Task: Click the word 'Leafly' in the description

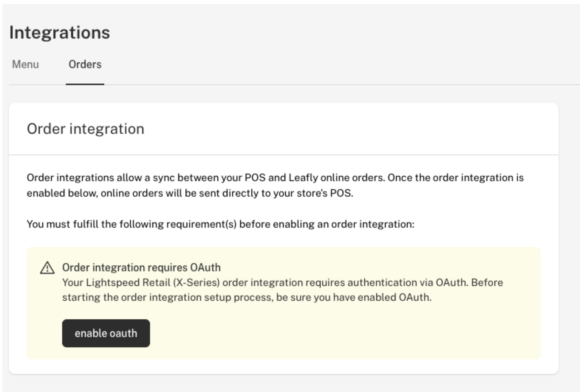Action: [303, 178]
